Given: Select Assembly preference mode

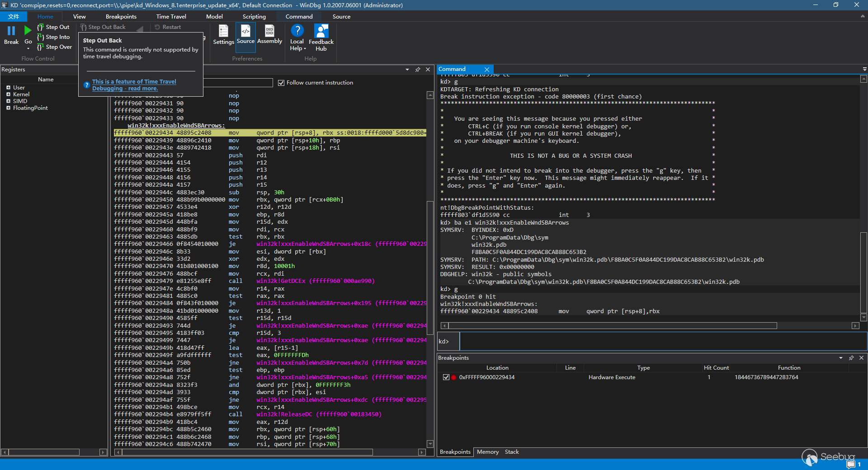Looking at the screenshot, I should pos(269,34).
